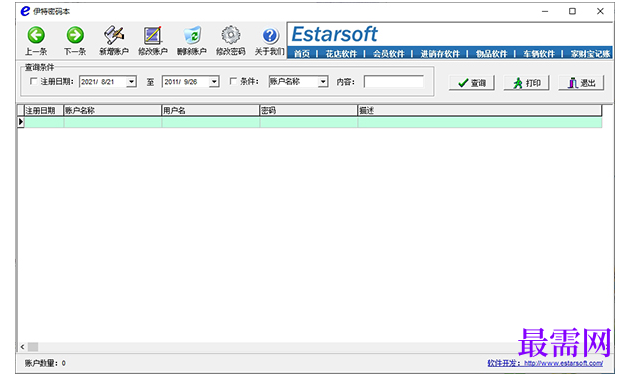Viewport: 630px width, 374px height.
Task: Enable the 注册日期 filter checkbox
Action: [x=33, y=82]
